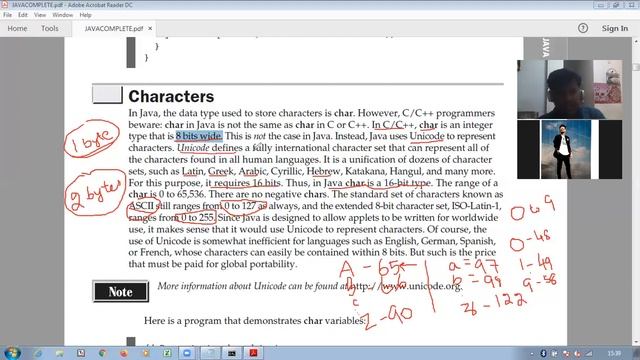Image resolution: width=640 pixels, height=360 pixels.
Task: Open the File menu
Action: pos(7,15)
